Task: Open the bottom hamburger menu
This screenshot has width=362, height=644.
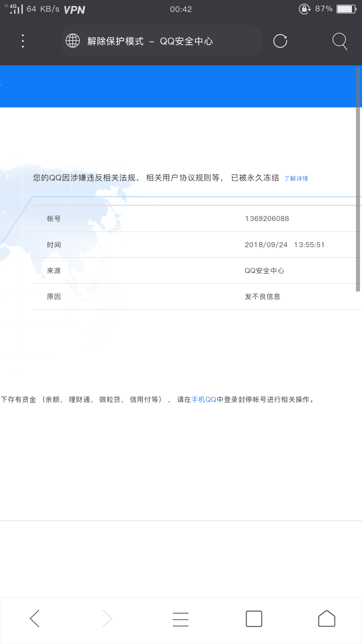Action: click(181, 619)
